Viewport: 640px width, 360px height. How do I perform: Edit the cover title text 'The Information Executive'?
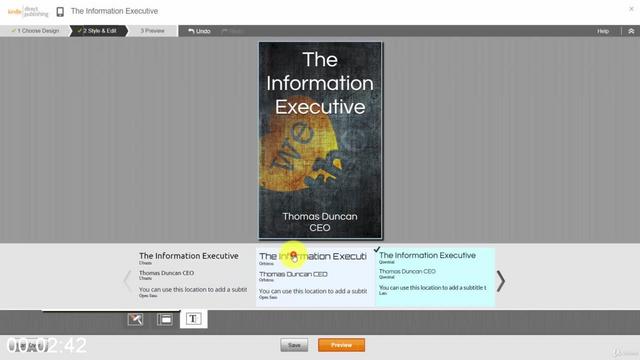point(320,83)
